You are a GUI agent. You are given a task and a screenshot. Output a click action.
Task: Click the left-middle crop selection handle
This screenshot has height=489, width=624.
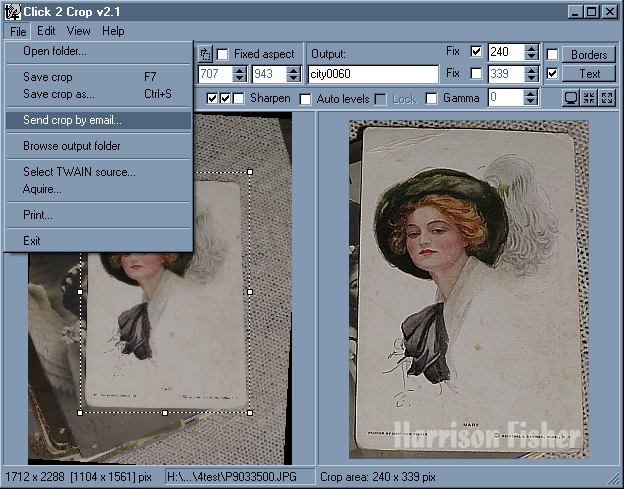tap(80, 292)
